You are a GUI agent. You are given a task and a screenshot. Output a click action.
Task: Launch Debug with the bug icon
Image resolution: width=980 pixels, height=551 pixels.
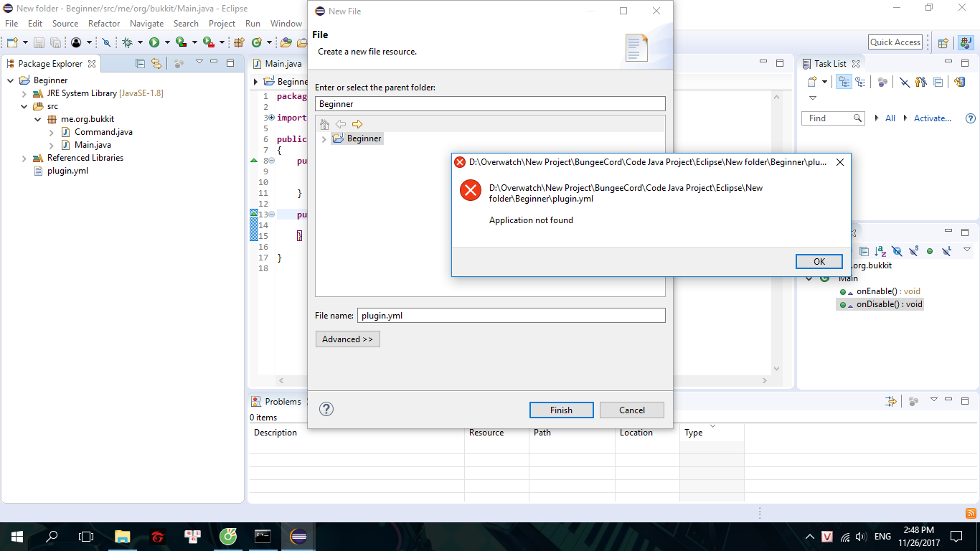(127, 43)
